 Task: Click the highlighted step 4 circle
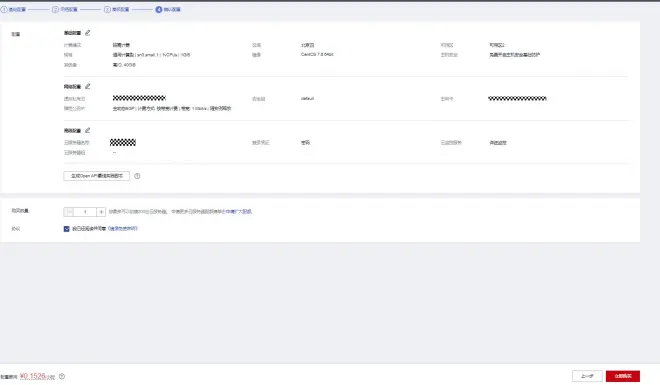coord(159,9)
